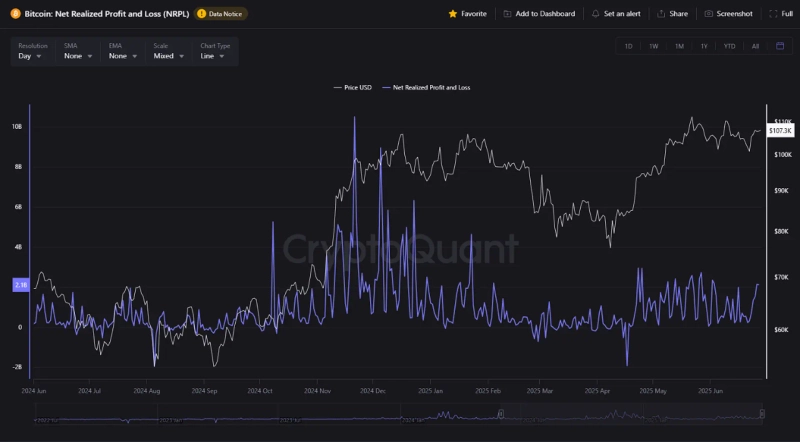
Task: Open the Scale dropdown set to Mixed
Action: (x=169, y=56)
